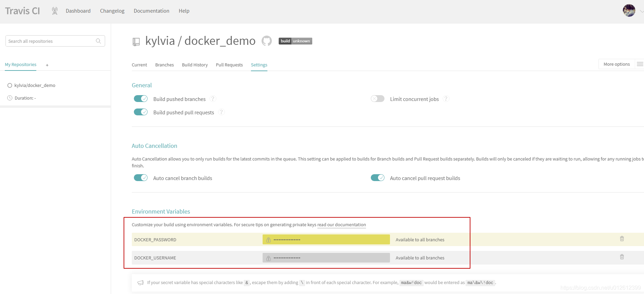644x294 pixels.
Task: Open the read our documentation link
Action: pyautogui.click(x=342, y=225)
